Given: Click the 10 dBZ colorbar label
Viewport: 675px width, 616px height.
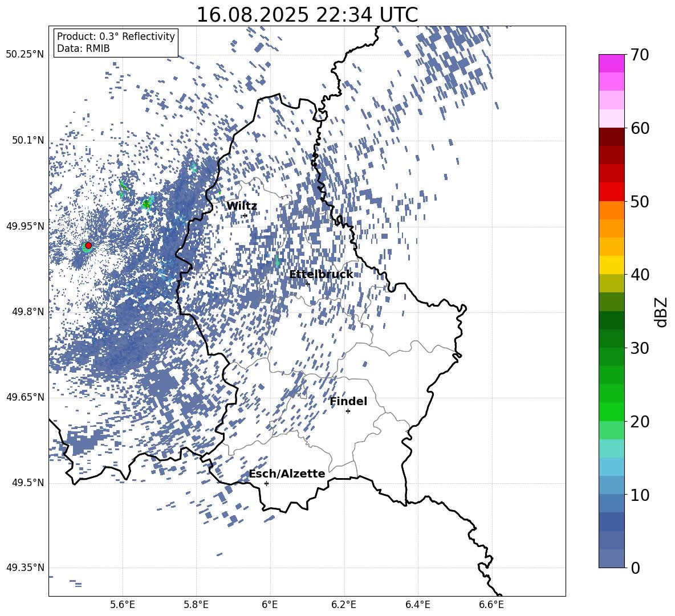Looking at the screenshot, I should coord(640,495).
